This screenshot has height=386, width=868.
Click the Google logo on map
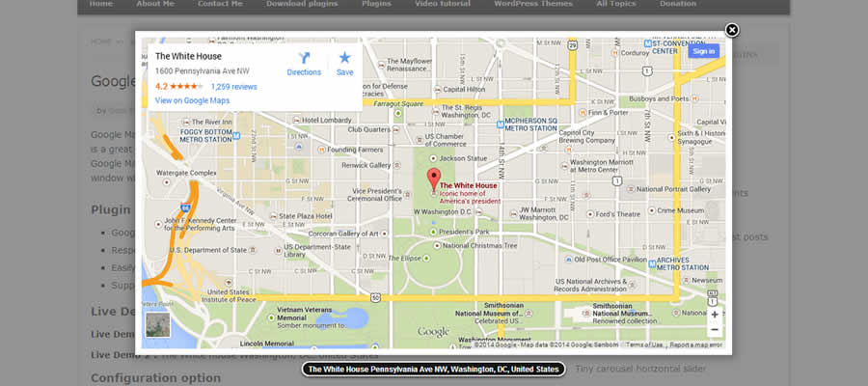(x=433, y=332)
